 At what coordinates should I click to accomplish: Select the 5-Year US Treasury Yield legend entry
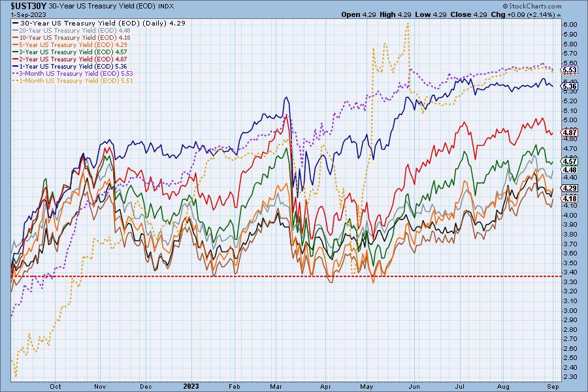pyautogui.click(x=70, y=44)
